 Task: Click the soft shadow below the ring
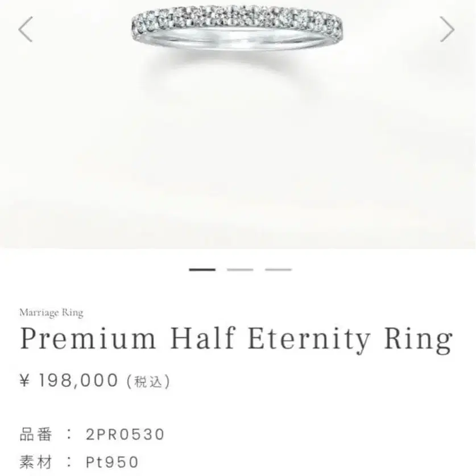[x=231, y=65]
